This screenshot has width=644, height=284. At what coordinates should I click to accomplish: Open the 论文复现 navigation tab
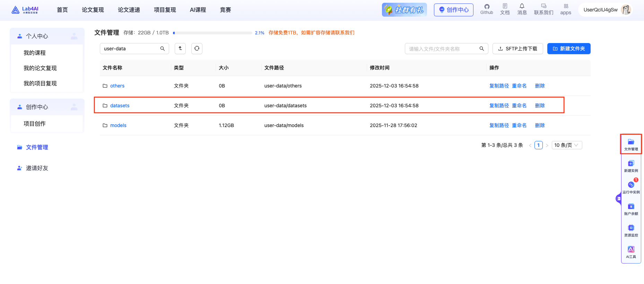pyautogui.click(x=93, y=10)
